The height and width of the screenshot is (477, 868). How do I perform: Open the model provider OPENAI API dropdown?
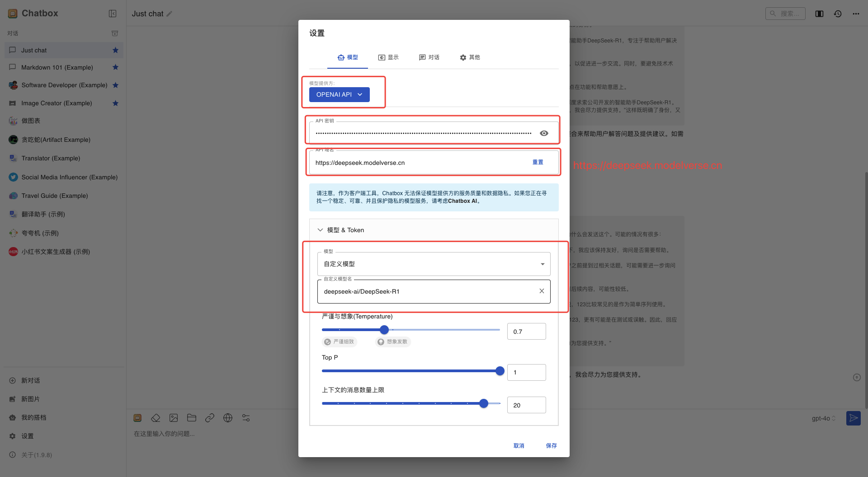tap(340, 94)
